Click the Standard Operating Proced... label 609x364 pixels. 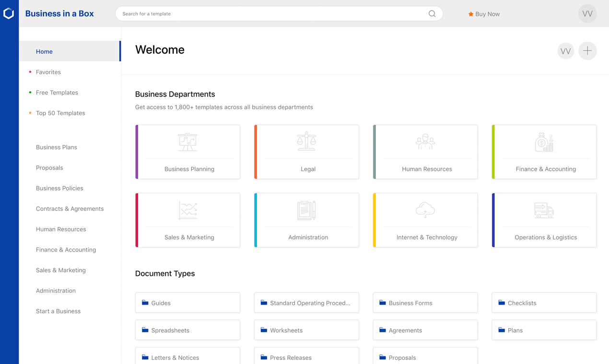pyautogui.click(x=310, y=303)
